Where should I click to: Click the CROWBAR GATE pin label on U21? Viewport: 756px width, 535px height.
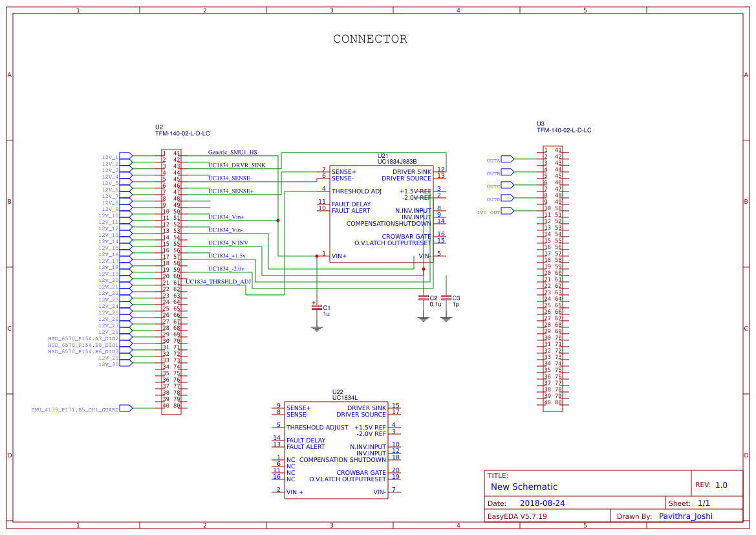[x=406, y=237]
